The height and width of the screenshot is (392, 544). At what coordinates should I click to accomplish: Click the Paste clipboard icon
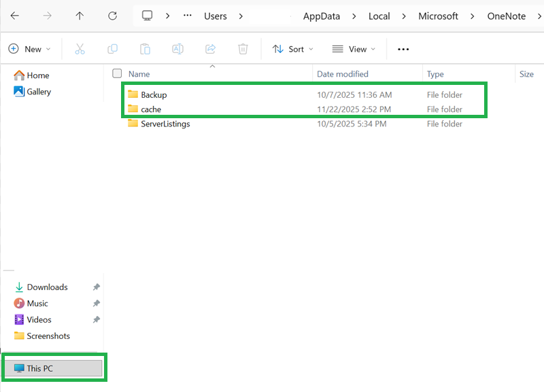145,49
